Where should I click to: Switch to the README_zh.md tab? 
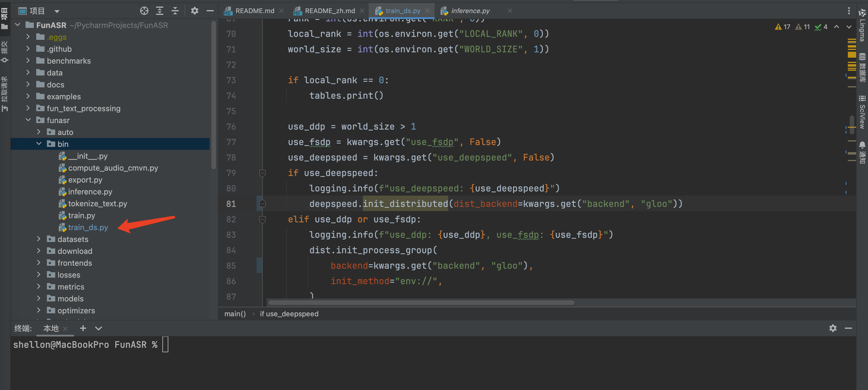tap(329, 11)
